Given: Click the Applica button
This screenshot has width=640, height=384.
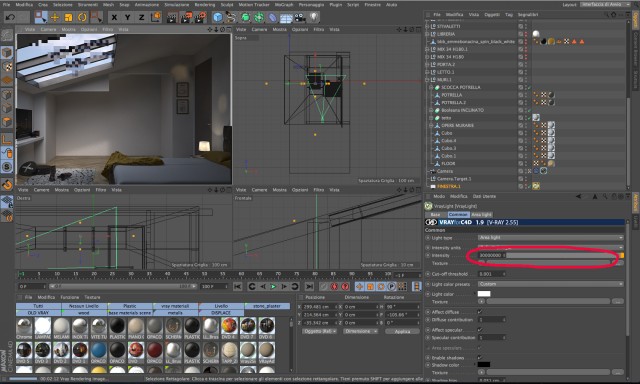Looking at the screenshot, I should tap(402, 331).
